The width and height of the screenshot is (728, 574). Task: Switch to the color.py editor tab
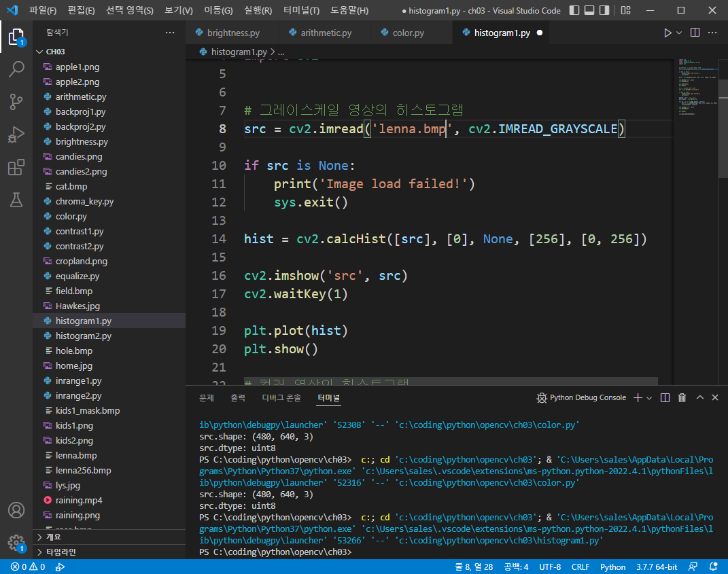click(x=408, y=33)
